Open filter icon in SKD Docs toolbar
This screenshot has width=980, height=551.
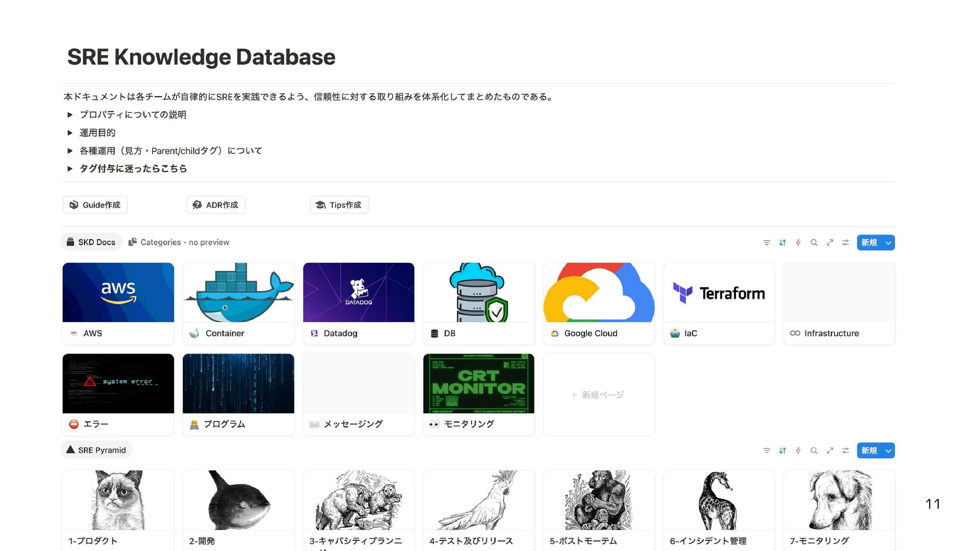766,242
